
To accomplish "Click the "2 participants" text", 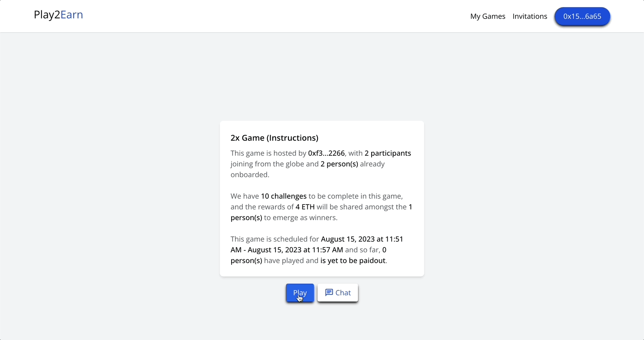I will 388,153.
